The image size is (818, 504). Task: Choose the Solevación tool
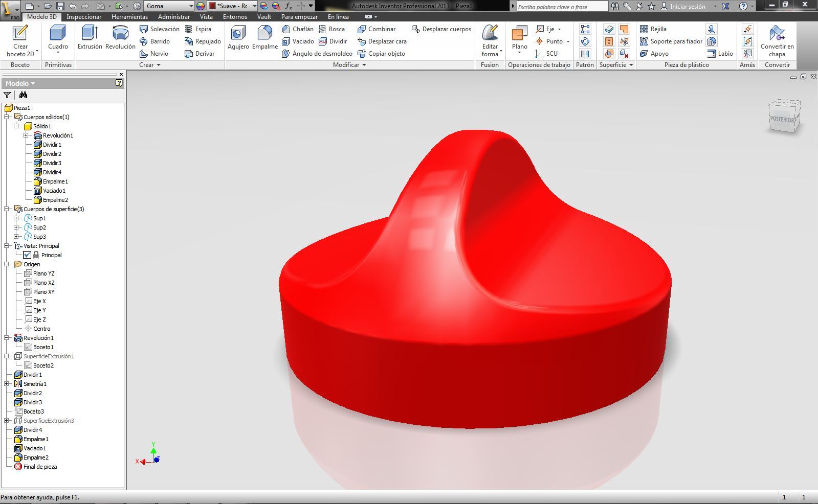(159, 29)
